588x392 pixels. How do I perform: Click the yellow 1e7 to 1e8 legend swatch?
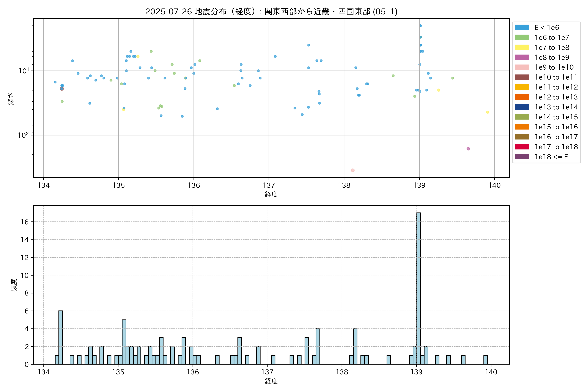pos(522,48)
